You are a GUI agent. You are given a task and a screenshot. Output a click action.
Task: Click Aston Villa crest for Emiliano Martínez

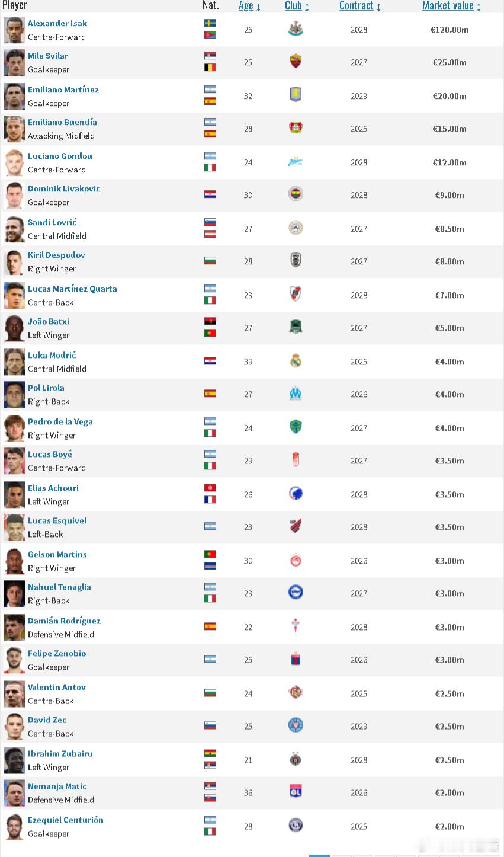[296, 95]
